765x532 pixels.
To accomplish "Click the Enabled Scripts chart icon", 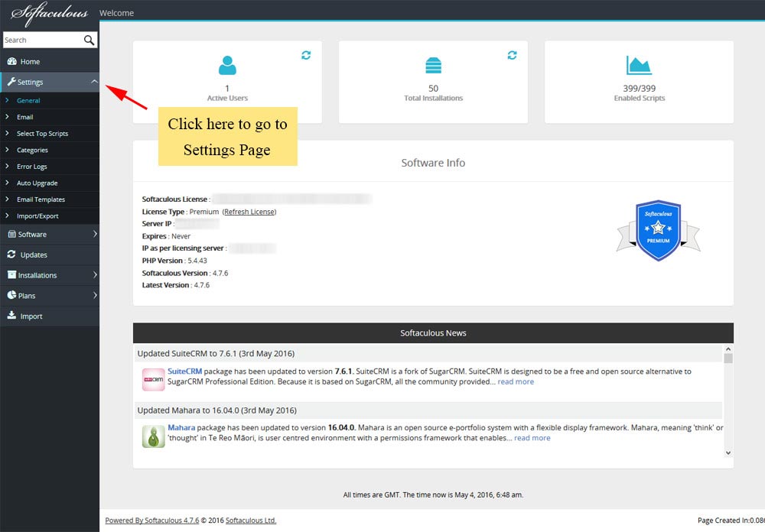I will 639,65.
